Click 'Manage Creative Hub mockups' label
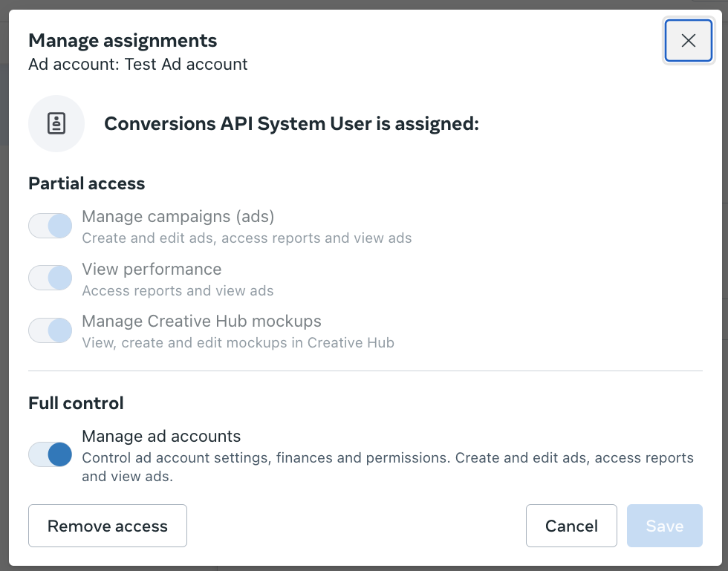 point(201,322)
